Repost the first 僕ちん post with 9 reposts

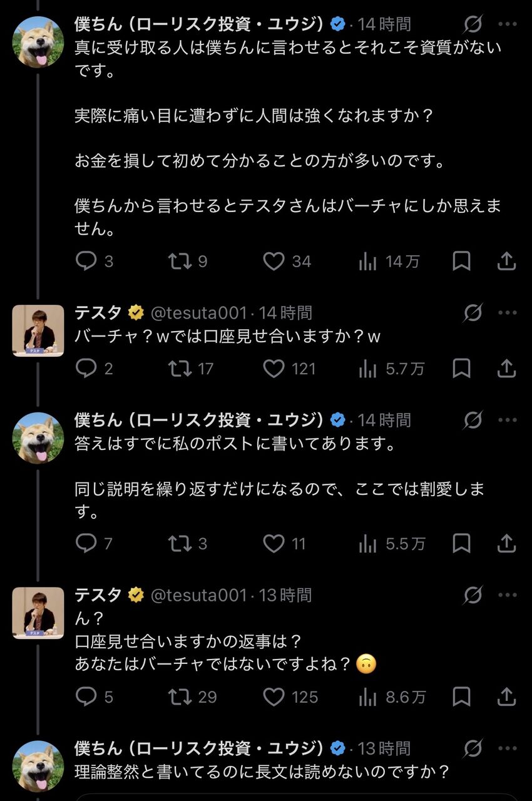(188, 261)
